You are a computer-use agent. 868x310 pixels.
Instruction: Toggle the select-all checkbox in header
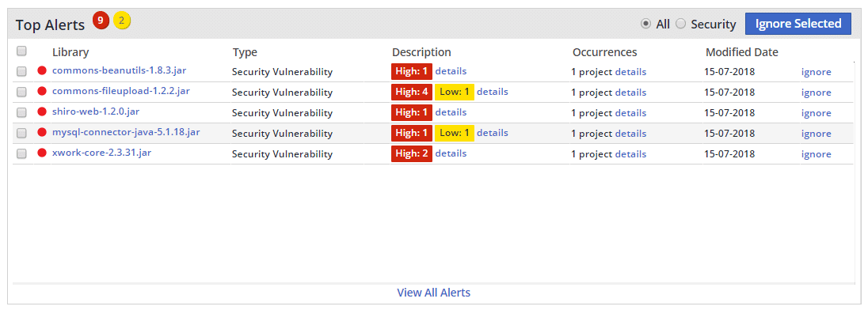[21, 51]
